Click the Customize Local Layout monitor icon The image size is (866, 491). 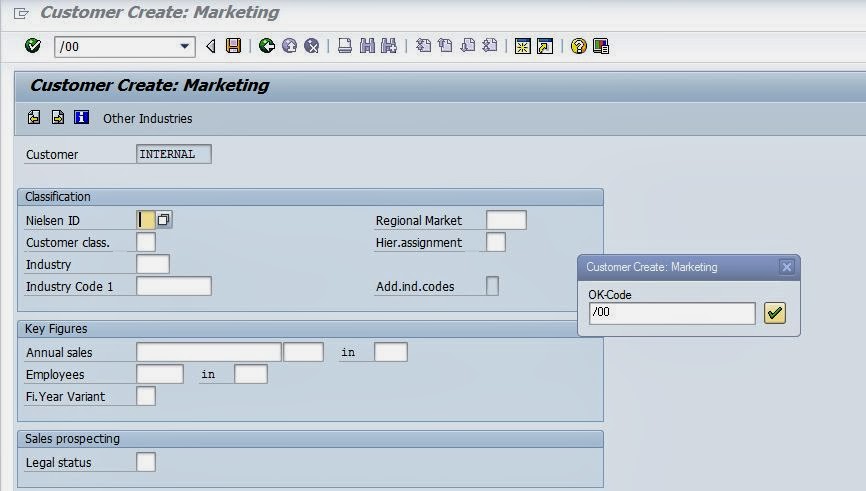601,46
